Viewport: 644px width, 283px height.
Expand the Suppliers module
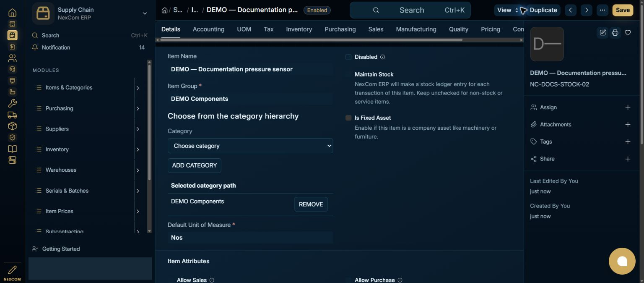pos(138,129)
